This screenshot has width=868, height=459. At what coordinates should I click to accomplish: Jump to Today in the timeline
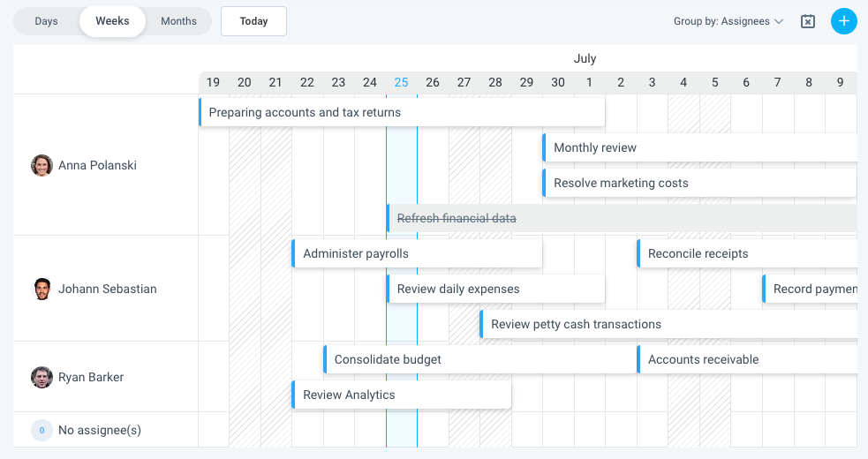pyautogui.click(x=253, y=21)
